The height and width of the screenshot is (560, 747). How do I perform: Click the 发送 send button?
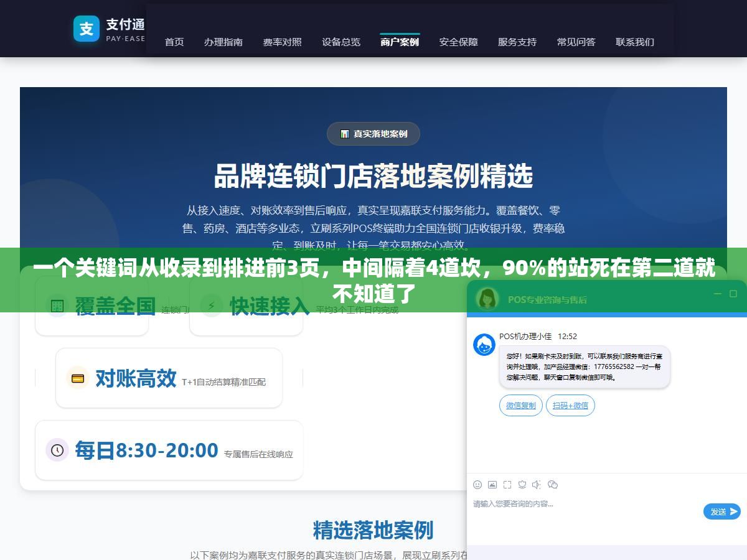[722, 511]
